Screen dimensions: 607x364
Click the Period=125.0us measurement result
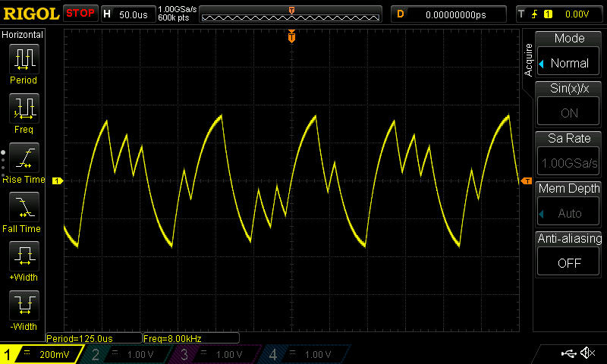(x=93, y=338)
